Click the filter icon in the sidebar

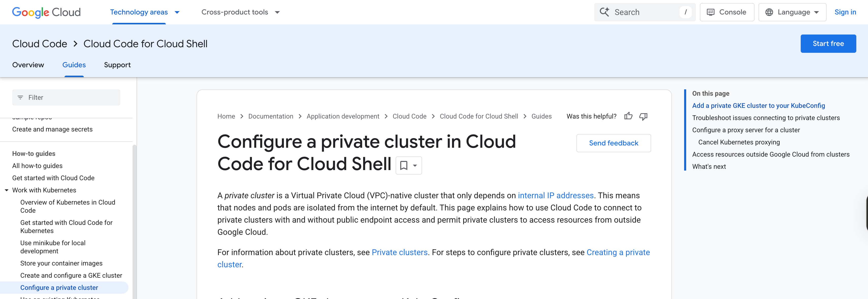21,97
